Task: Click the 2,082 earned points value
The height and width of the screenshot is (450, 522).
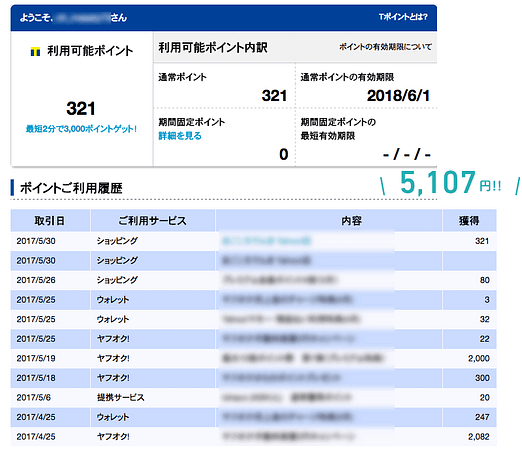Action: (x=479, y=437)
